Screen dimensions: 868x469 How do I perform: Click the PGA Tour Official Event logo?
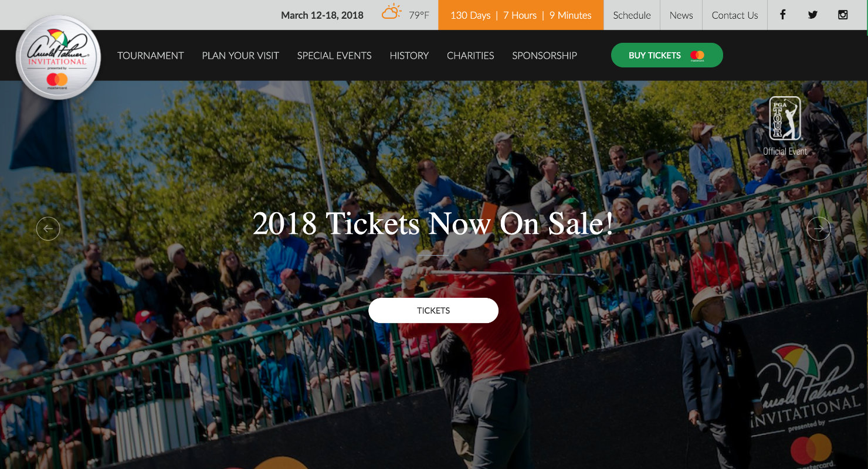785,126
